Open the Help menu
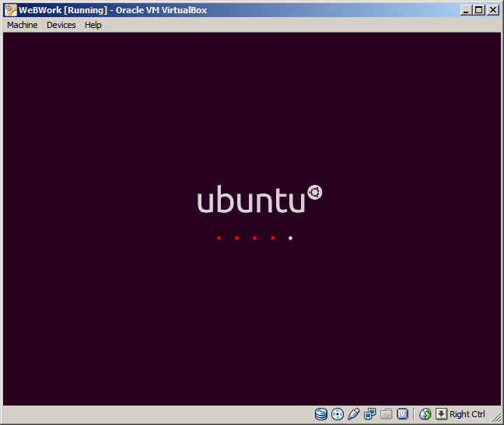 [x=93, y=25]
